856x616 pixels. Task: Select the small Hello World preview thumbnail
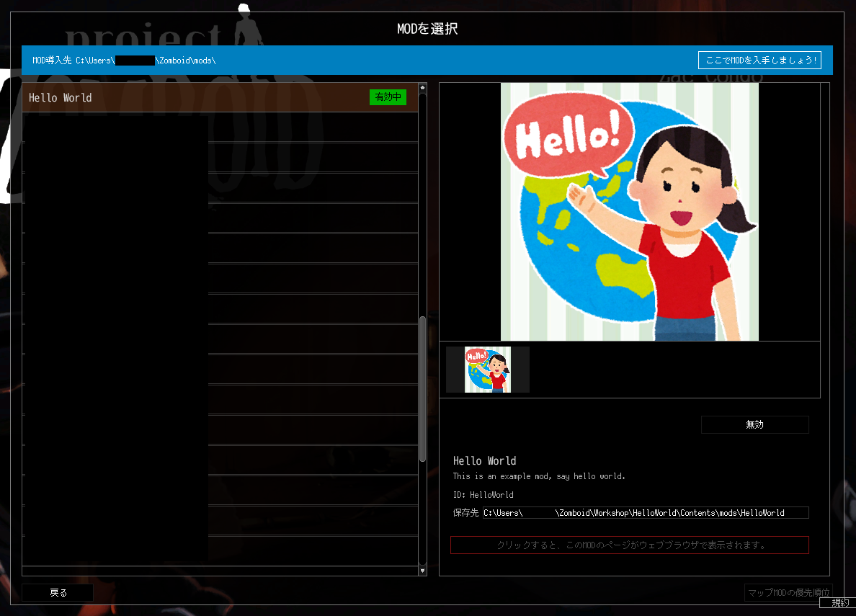(x=486, y=369)
